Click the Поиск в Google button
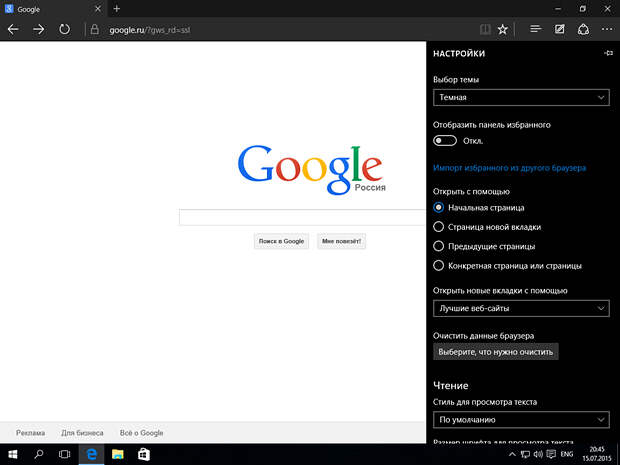 point(281,241)
